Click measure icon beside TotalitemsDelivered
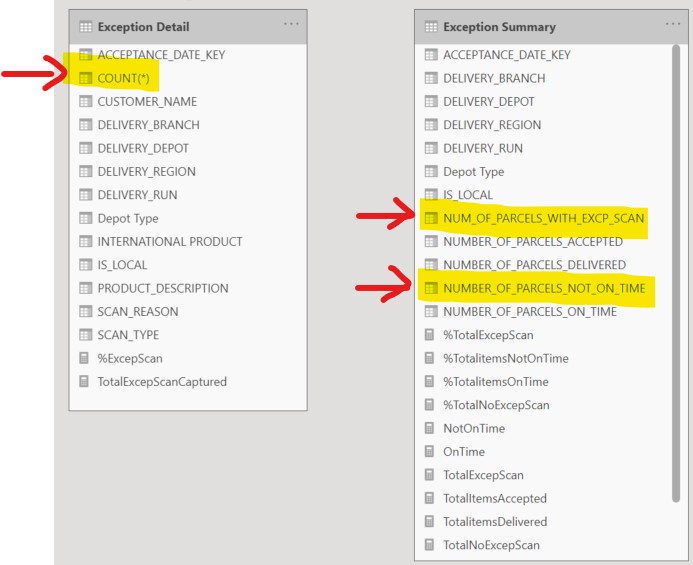The image size is (693, 565). (430, 522)
